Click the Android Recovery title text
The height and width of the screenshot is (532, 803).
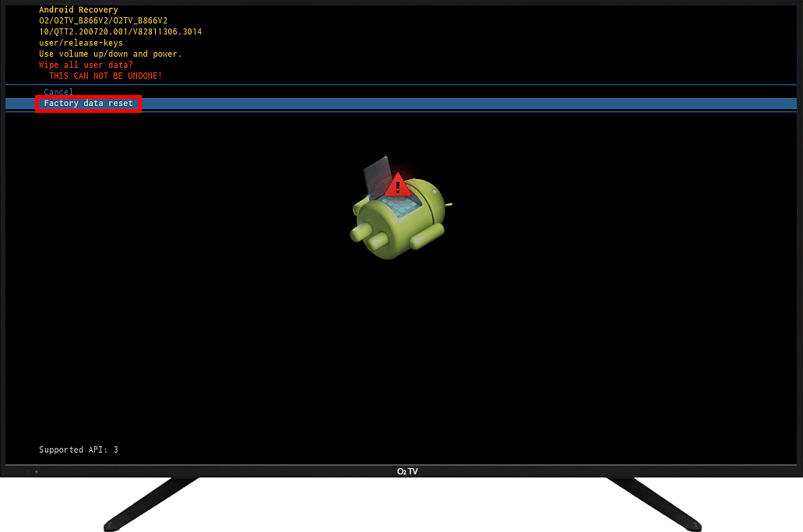tap(79, 10)
